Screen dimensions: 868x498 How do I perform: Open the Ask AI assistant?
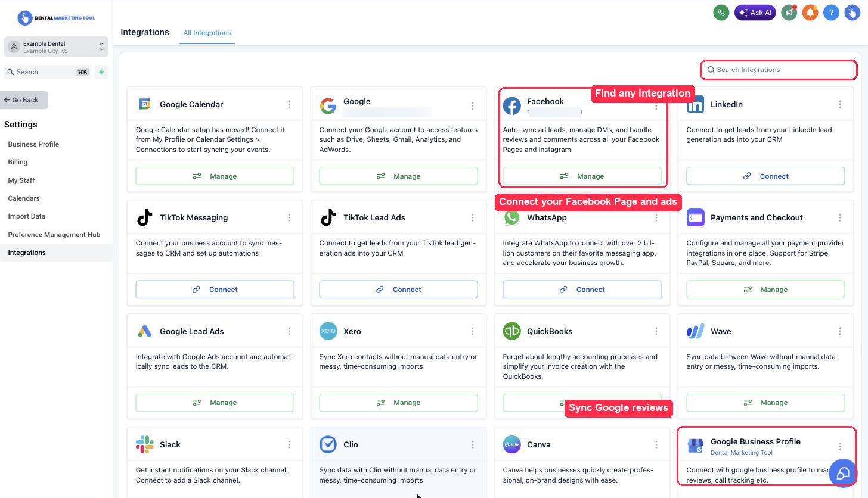click(x=755, y=13)
